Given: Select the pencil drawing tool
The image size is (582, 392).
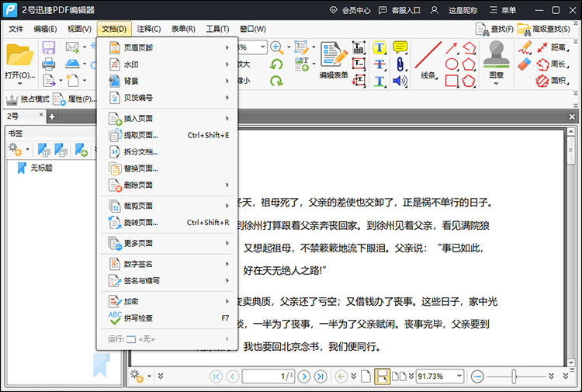Looking at the screenshot, I should 525,47.
